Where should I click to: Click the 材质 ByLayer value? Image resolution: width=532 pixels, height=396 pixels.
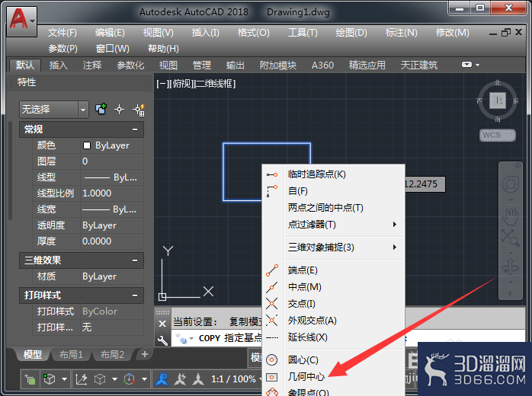112,276
